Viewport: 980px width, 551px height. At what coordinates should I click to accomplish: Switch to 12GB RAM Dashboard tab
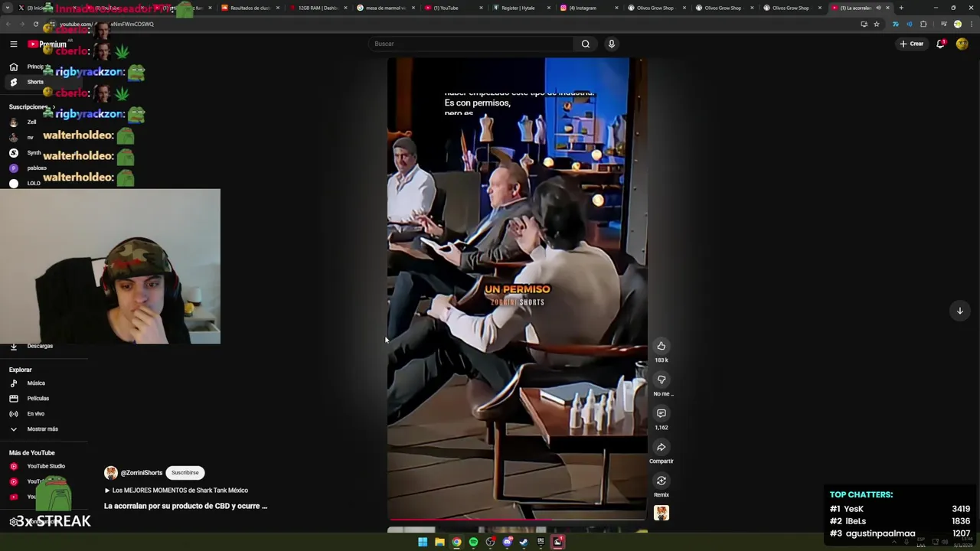pyautogui.click(x=317, y=8)
